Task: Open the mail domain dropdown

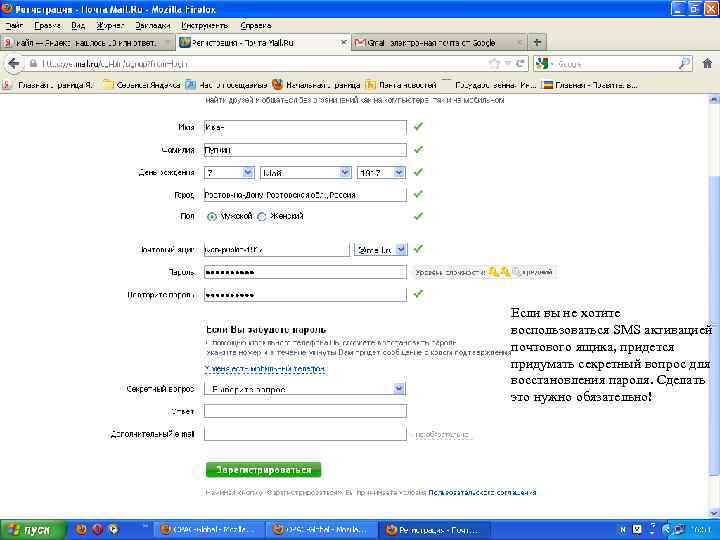Action: pos(381,249)
